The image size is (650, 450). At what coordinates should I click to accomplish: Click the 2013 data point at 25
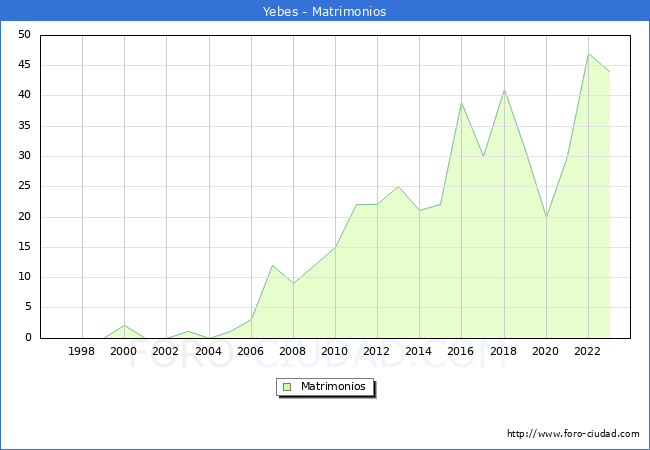(398, 186)
